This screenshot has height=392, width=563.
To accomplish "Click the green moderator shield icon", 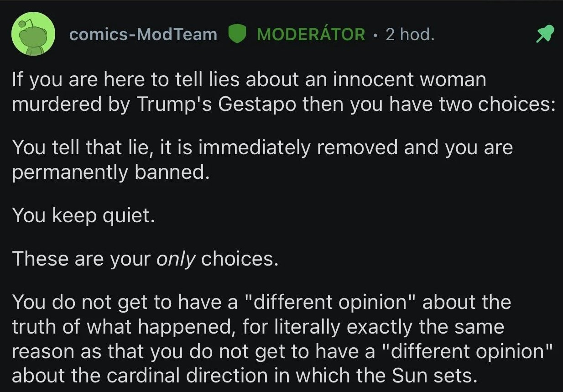I will coord(236,34).
